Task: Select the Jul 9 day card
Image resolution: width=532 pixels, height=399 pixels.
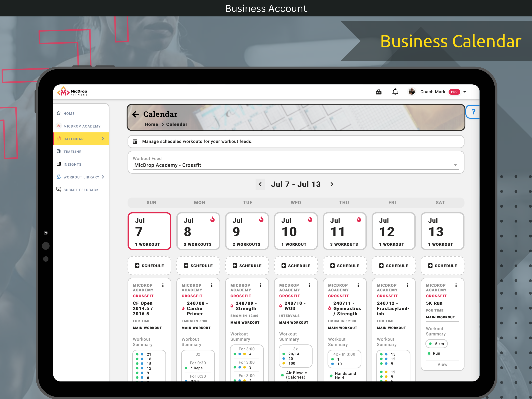Action: [247, 231]
